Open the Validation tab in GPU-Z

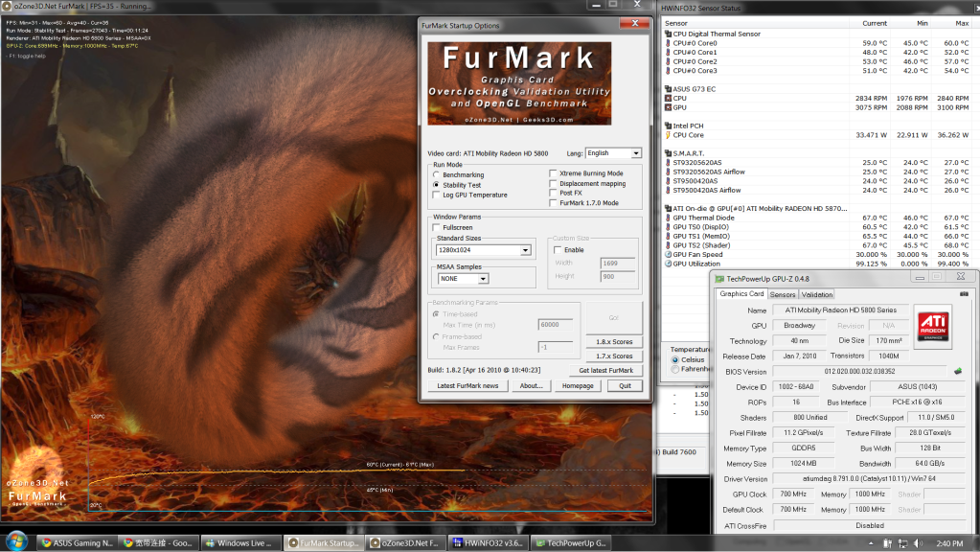coord(817,294)
